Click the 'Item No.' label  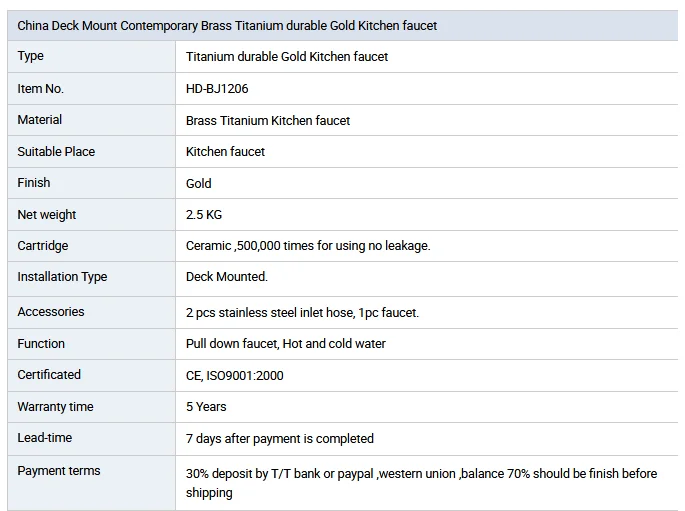40,89
